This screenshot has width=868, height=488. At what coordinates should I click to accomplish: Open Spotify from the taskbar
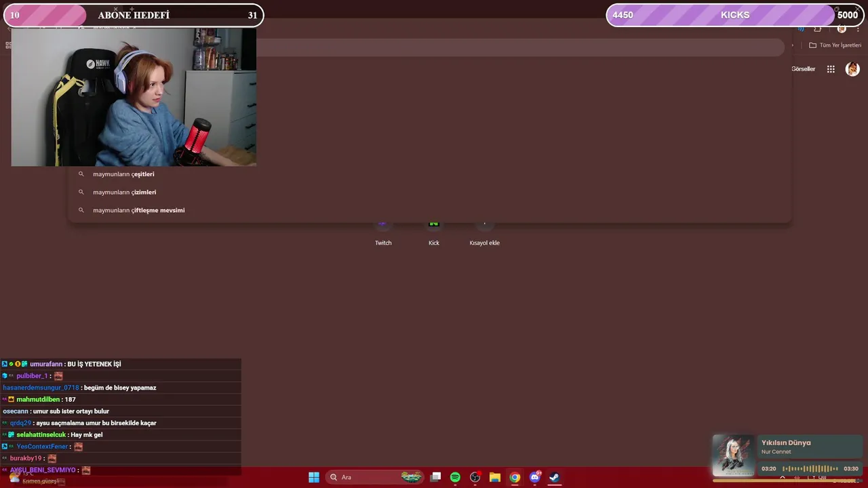[x=455, y=477]
